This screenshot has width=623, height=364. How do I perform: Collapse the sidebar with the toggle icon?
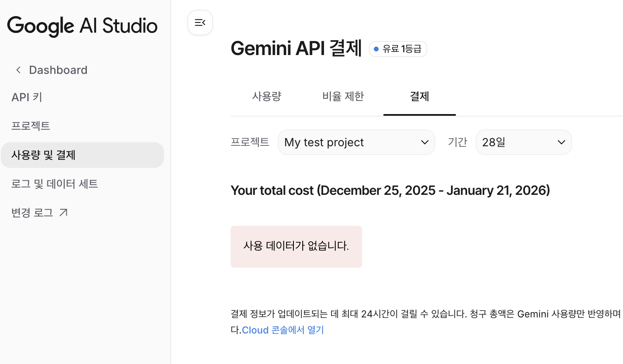coord(200,22)
